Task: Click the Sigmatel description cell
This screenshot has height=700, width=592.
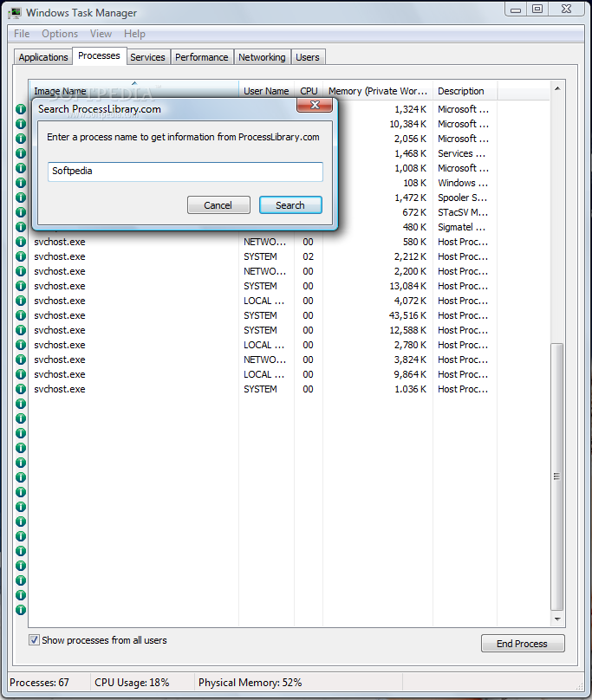Action: [x=461, y=227]
